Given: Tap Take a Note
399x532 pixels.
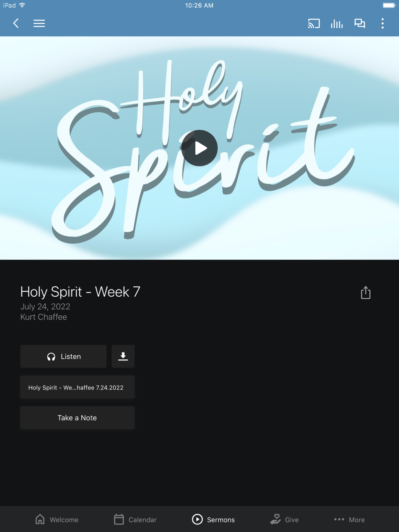Looking at the screenshot, I should (77, 418).
